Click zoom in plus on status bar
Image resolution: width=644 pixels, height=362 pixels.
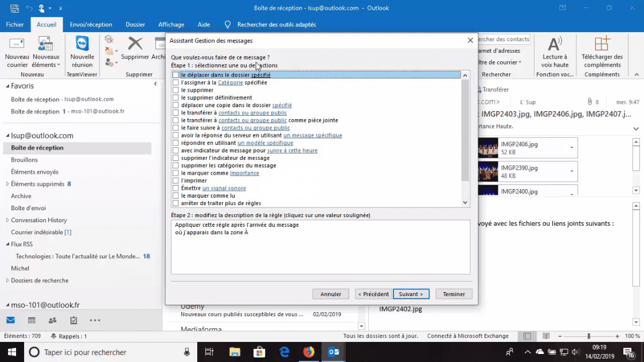(617, 336)
